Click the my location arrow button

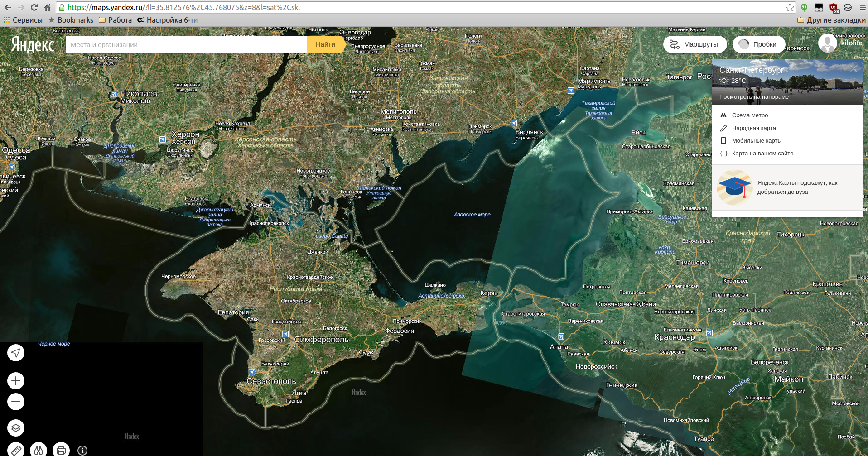click(x=16, y=353)
